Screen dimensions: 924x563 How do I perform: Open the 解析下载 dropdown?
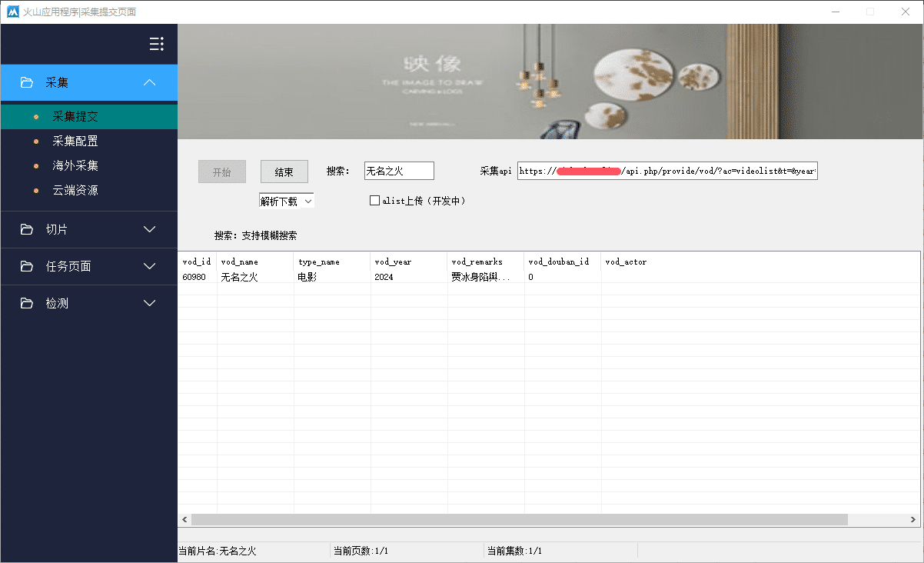click(286, 201)
